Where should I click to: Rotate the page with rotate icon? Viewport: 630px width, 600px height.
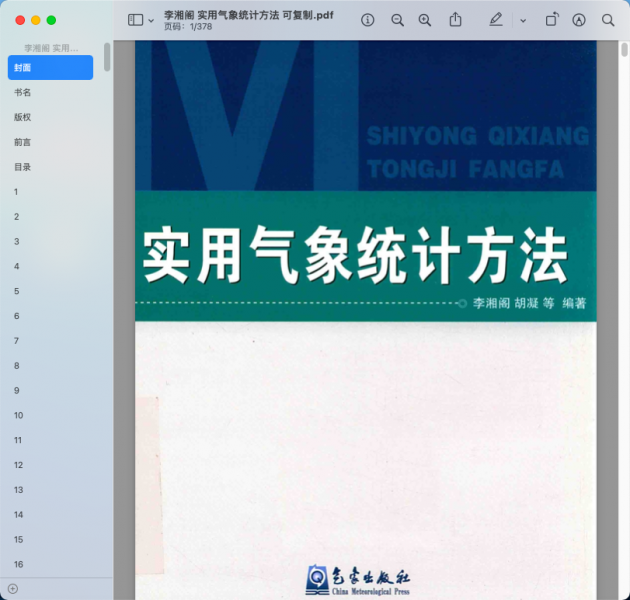[x=551, y=20]
